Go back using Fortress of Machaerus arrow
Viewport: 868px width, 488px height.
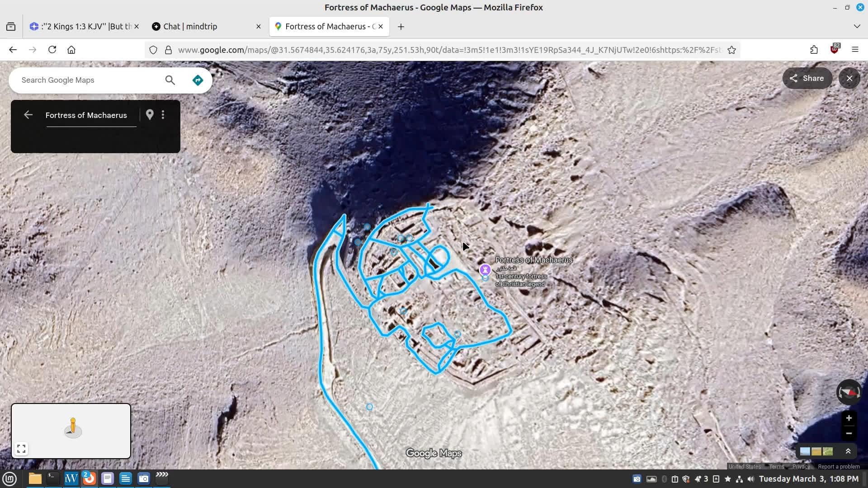(28, 115)
